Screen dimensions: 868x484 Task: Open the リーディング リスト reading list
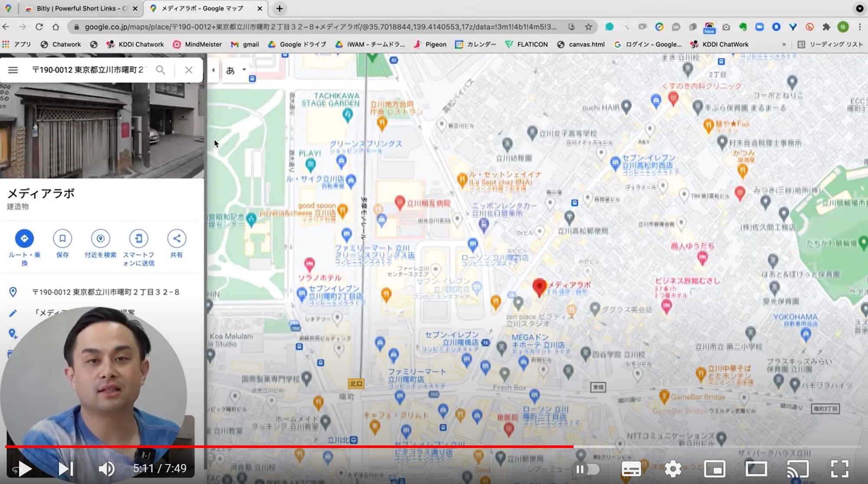point(830,44)
